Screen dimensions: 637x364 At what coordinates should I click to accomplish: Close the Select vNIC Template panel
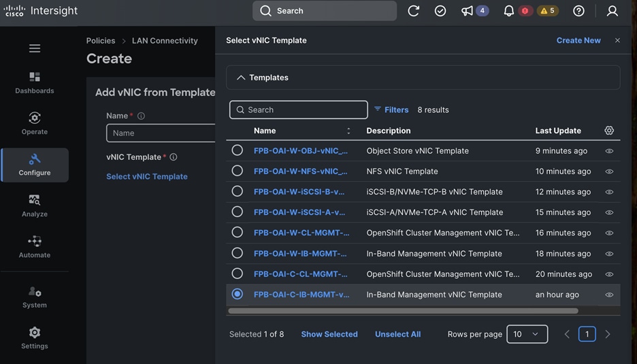[617, 40]
